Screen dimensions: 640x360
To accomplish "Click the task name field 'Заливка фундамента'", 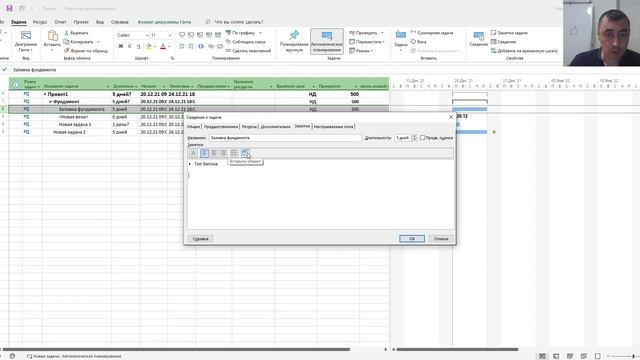I will coord(285,138).
